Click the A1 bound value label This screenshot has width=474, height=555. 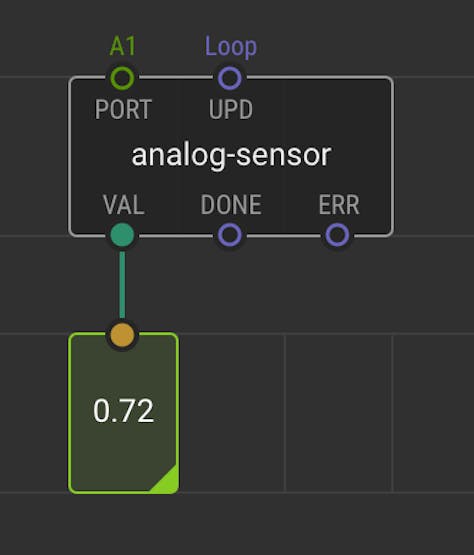tap(122, 46)
